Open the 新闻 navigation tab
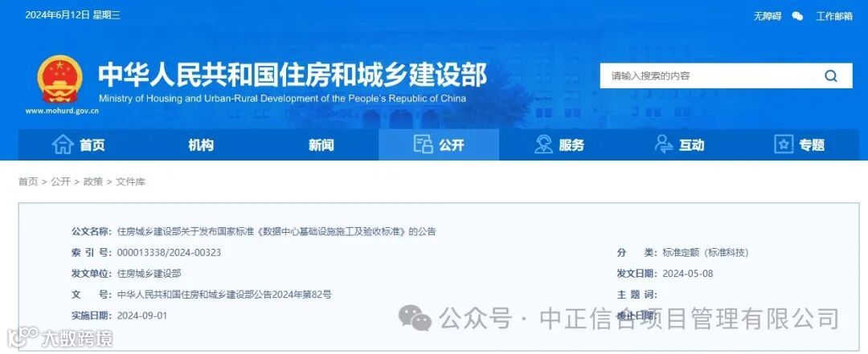 tap(321, 145)
